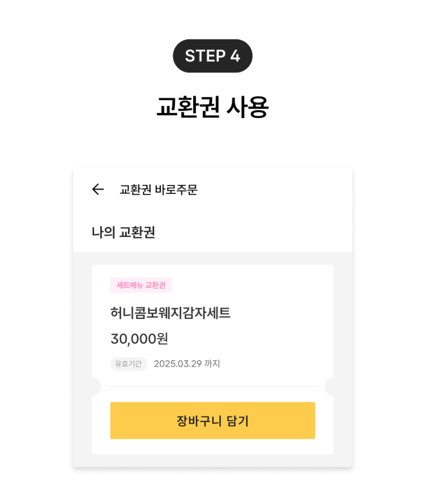Open the 허니콤보웨지감자세트 coupon title
Screen dimensions: 432x504
(170, 313)
